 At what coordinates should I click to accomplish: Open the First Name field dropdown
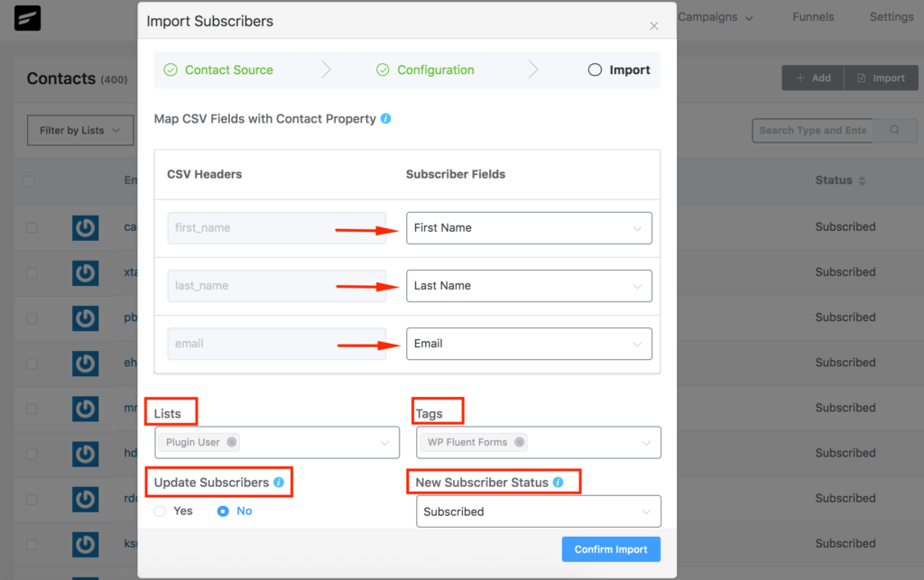[x=529, y=228]
